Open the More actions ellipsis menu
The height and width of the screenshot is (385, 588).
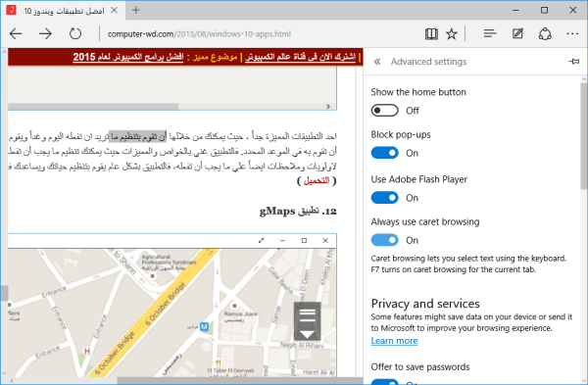pyautogui.click(x=572, y=34)
